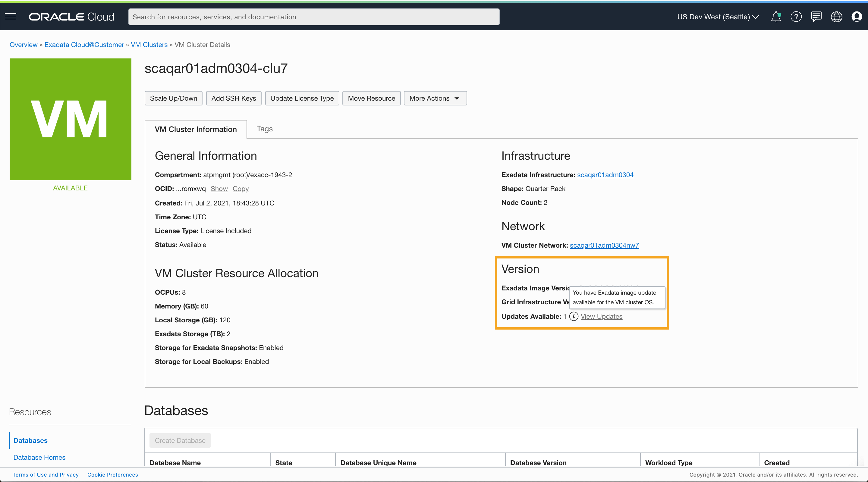Open the scaqar01adm0304nw7 network link
This screenshot has height=482, width=868.
(604, 245)
